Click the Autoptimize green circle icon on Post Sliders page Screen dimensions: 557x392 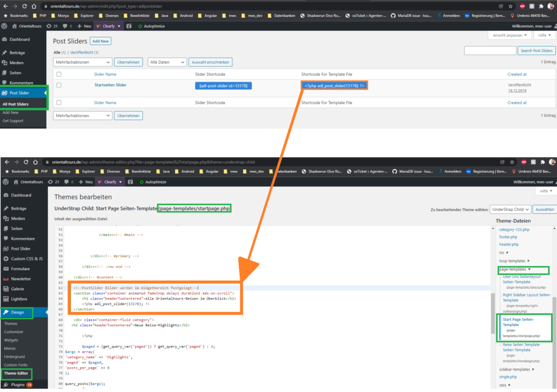click(140, 26)
